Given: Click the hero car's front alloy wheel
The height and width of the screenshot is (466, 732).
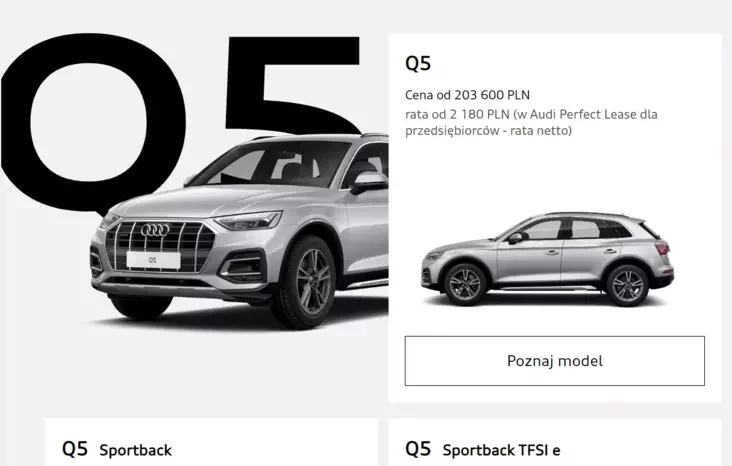Looking at the screenshot, I should click(x=309, y=282).
